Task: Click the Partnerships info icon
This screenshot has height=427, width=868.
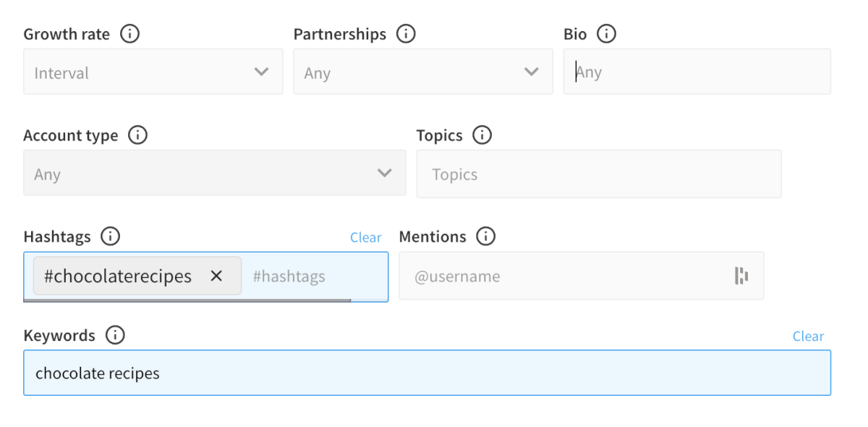Action: 406,34
